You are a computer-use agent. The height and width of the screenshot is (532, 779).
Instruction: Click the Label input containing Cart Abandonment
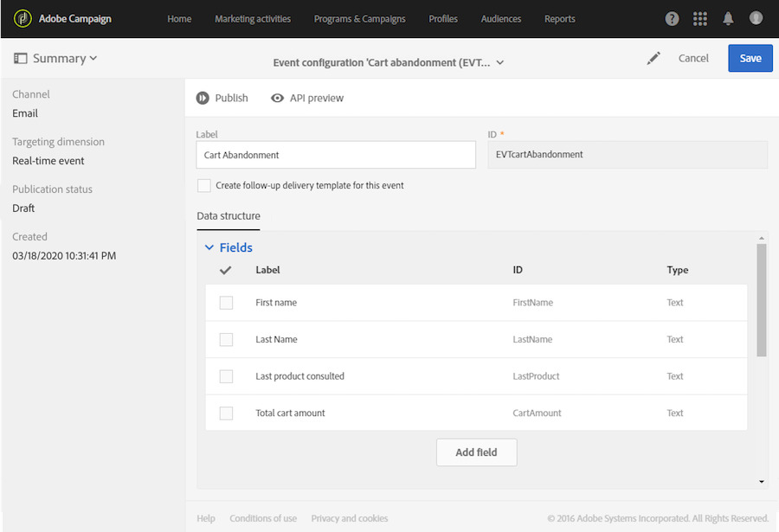336,155
